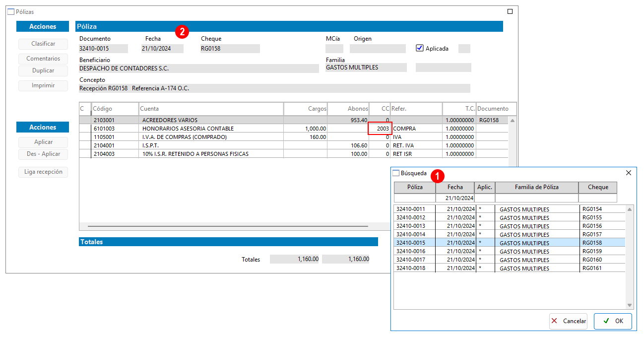The width and height of the screenshot is (644, 337).
Task: Open Comentarios for the póliza
Action: click(x=43, y=59)
